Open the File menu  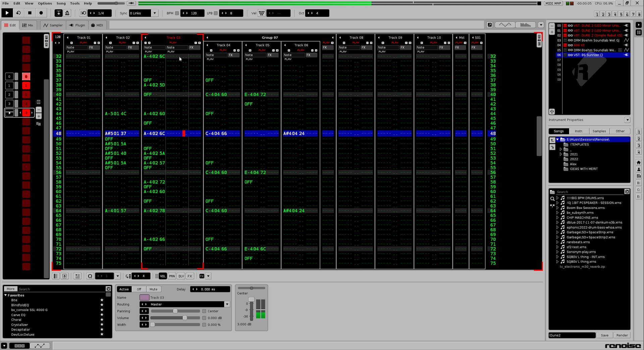click(5, 3)
